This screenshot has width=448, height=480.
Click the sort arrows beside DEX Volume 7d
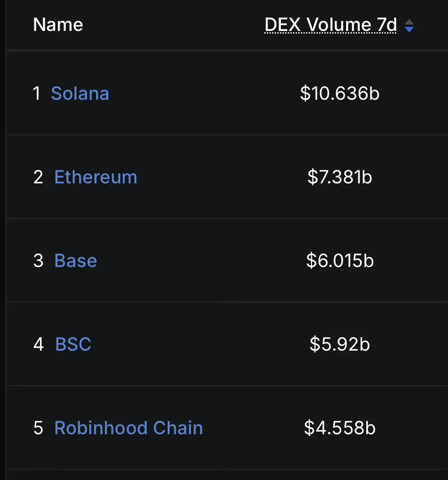click(x=409, y=26)
